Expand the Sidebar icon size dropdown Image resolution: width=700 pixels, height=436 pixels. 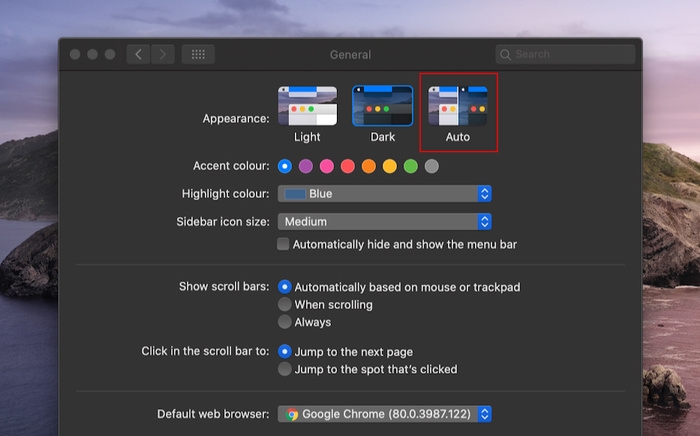[x=384, y=222]
